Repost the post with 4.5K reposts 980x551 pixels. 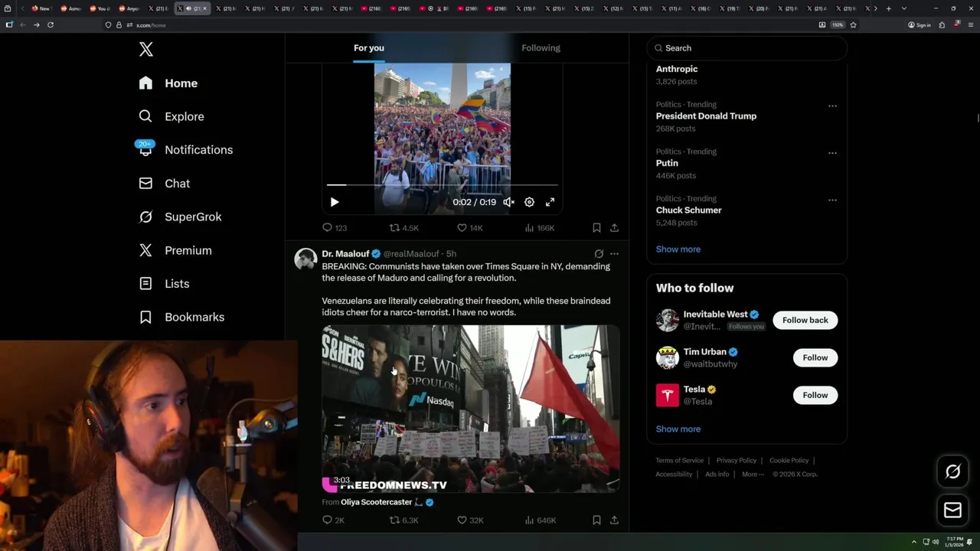click(x=403, y=228)
